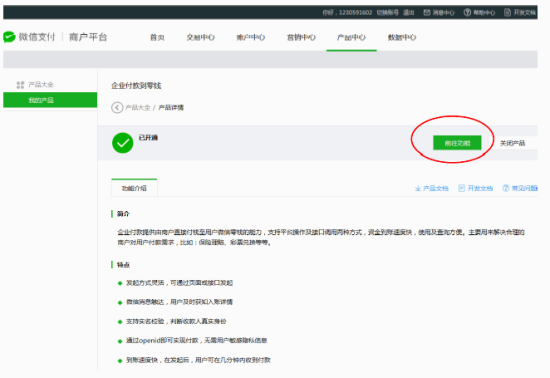The image size is (550, 378).
Task: Click the 关闭产品 button
Action: 512,143
